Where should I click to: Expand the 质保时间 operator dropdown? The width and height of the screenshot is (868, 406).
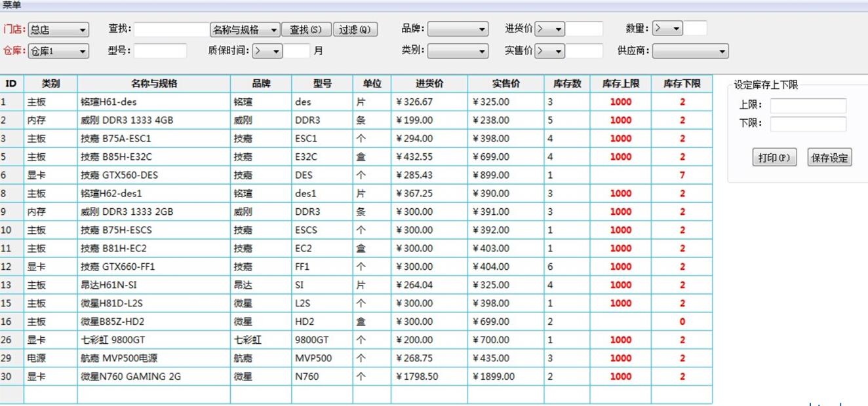[267, 51]
